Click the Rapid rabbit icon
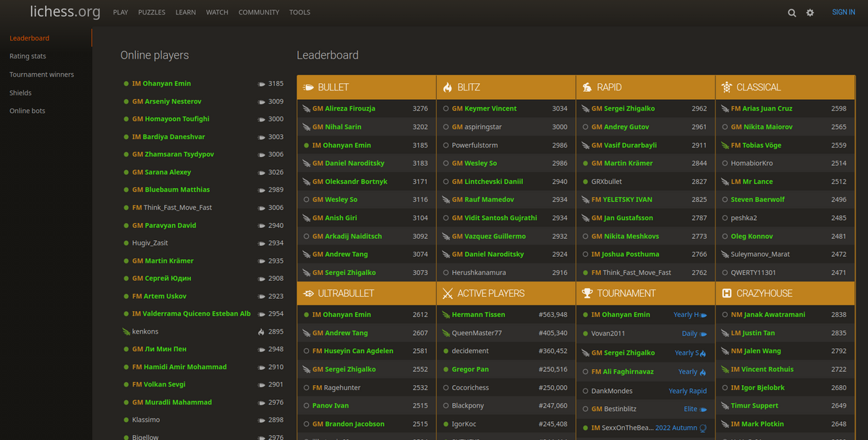The width and height of the screenshot is (868, 440). (x=587, y=88)
